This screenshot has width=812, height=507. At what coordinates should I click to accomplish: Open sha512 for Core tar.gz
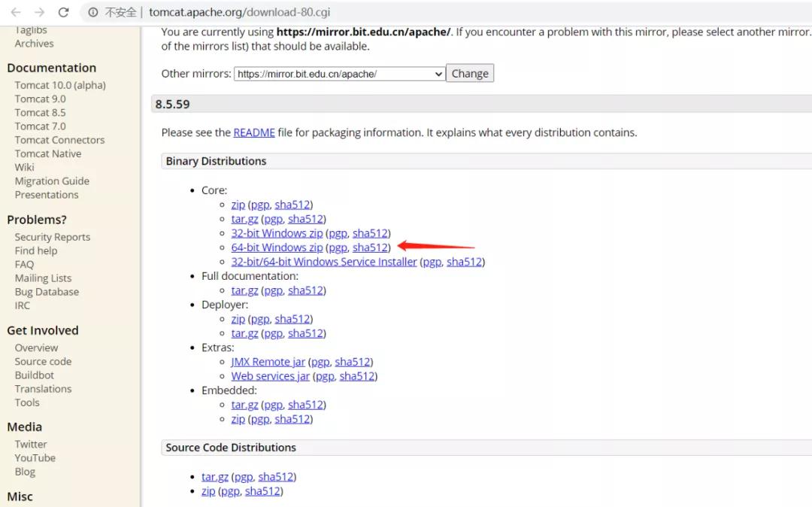305,219
